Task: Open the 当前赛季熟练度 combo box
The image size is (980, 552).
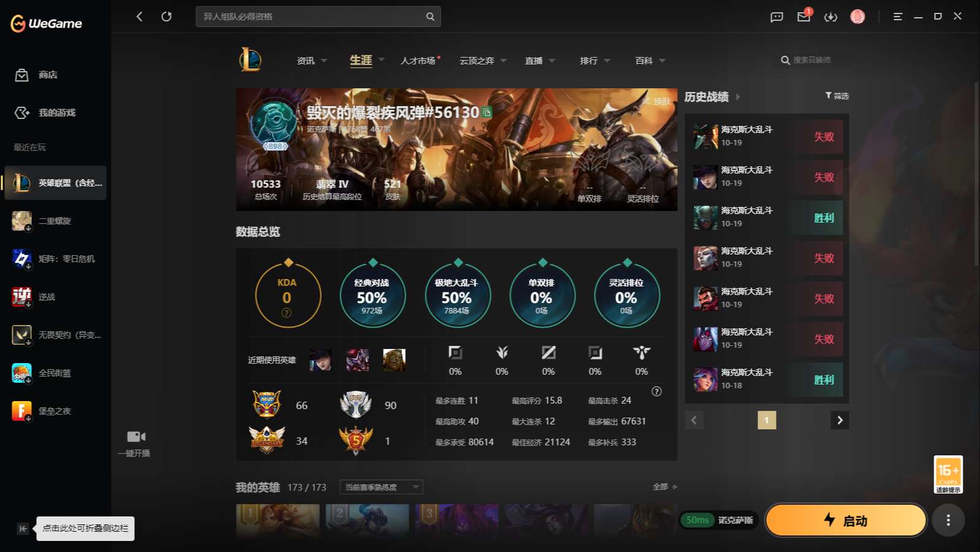Action: [381, 487]
